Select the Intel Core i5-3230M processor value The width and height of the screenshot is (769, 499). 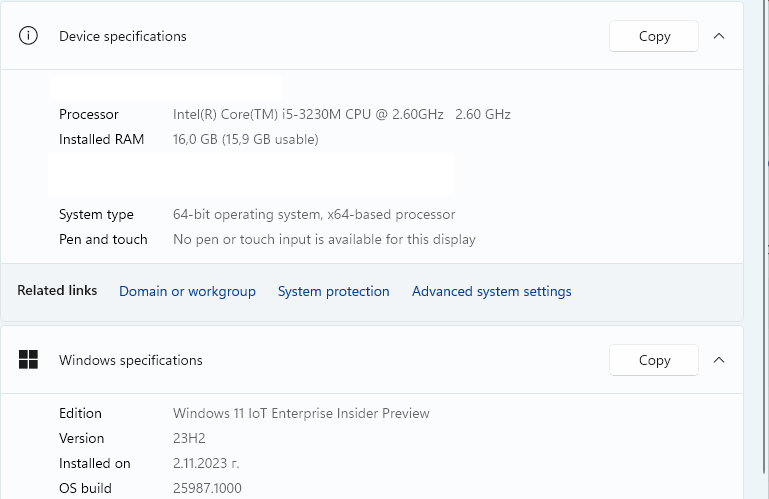click(x=342, y=114)
